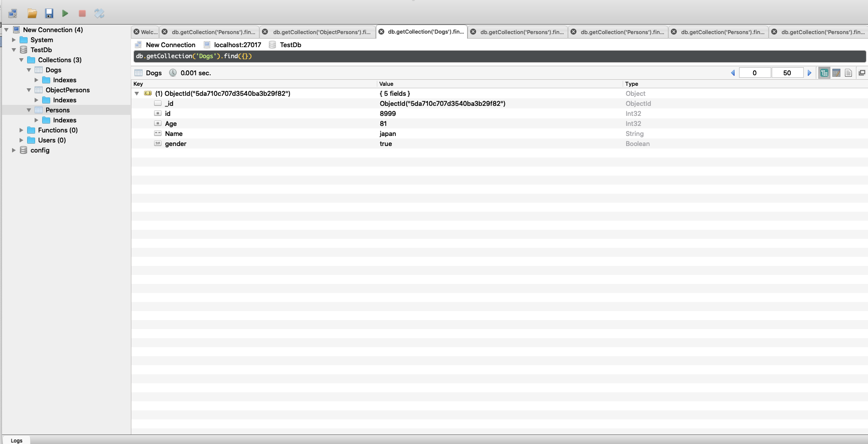Collapse the Collections (3) folder

coord(22,60)
